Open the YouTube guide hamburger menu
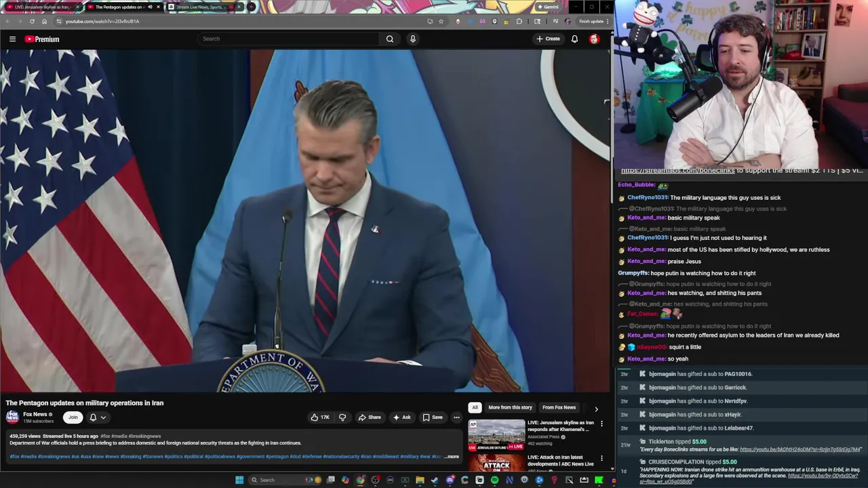The height and width of the screenshot is (488, 868). 12,39
